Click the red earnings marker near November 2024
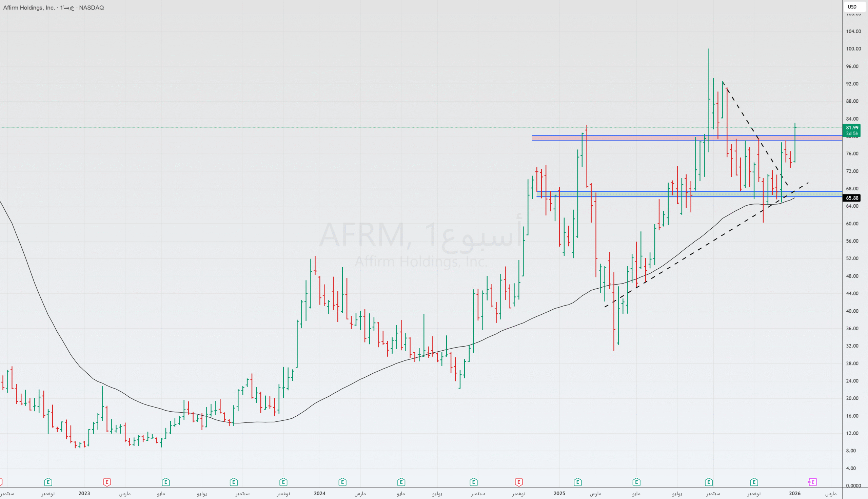This screenshot has width=868, height=499. point(518,482)
